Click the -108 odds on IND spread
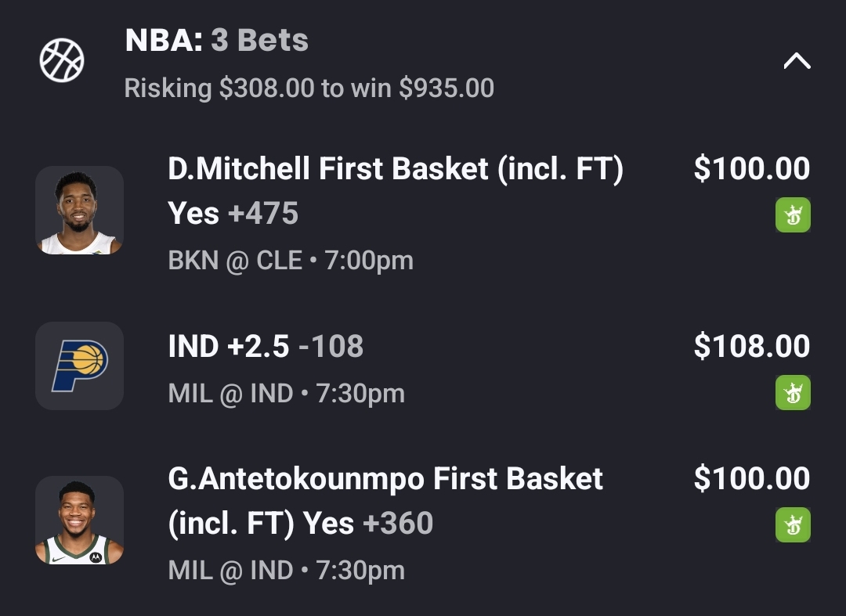Screen dimensions: 846x616 [332, 346]
